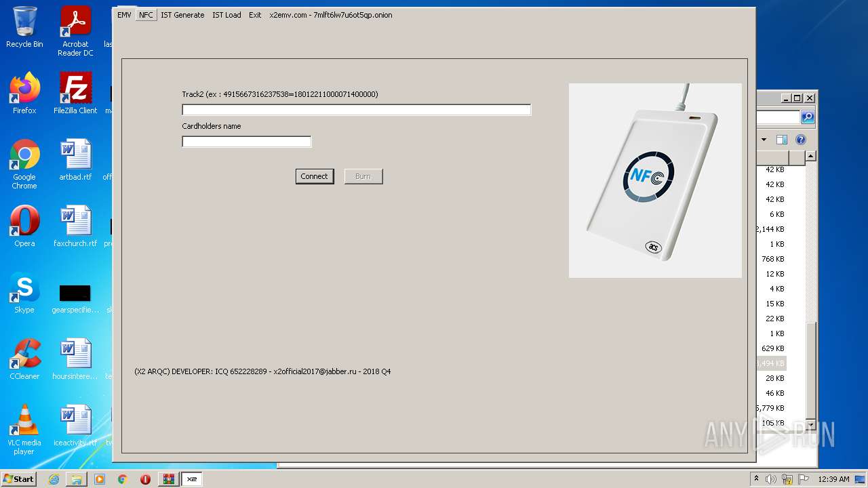Viewport: 868px width, 488px height.
Task: Select the IST Load menu
Action: click(x=226, y=15)
